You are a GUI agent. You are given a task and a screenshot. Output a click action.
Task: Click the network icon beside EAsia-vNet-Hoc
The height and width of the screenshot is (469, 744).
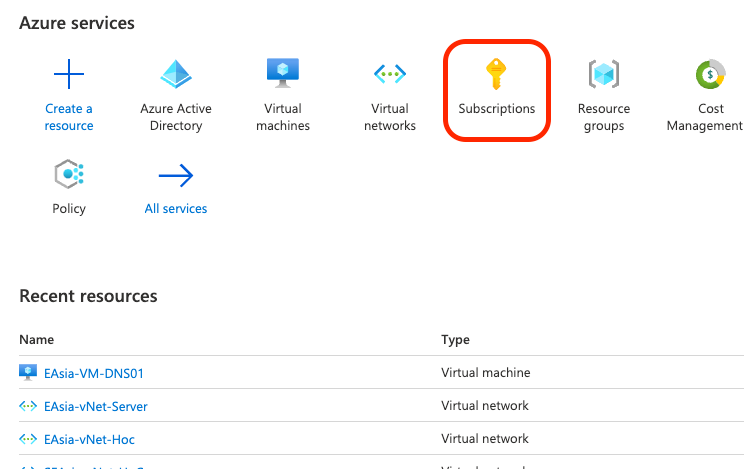pyautogui.click(x=28, y=439)
